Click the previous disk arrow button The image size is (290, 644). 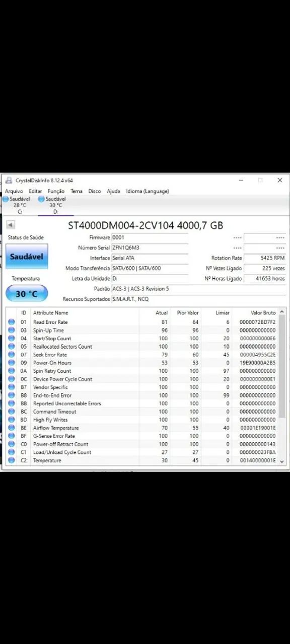pyautogui.click(x=11, y=225)
